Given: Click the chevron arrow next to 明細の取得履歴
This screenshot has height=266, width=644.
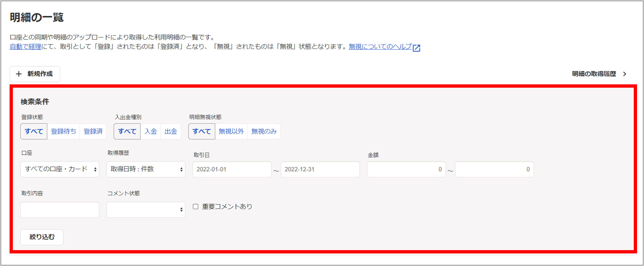Looking at the screenshot, I should [x=625, y=74].
